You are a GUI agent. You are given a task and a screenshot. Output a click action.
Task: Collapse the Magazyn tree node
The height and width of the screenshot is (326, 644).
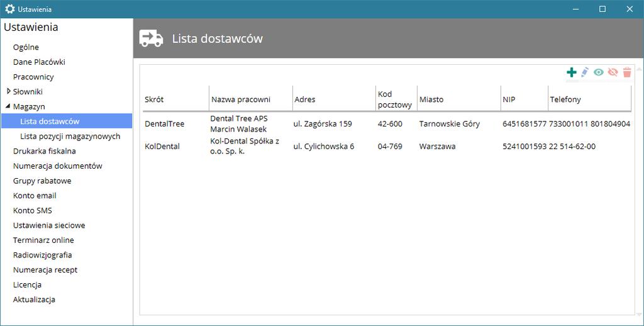(x=8, y=106)
